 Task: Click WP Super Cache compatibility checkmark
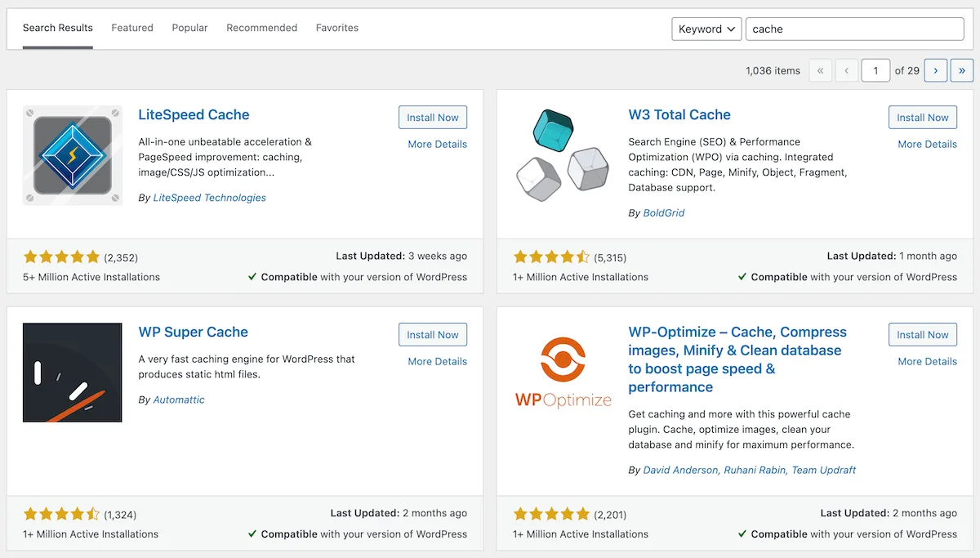[x=253, y=534]
